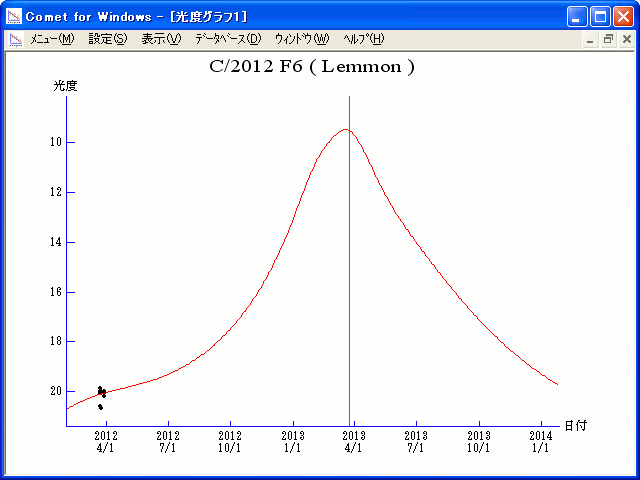Open the データベース(D) menu

point(228,39)
